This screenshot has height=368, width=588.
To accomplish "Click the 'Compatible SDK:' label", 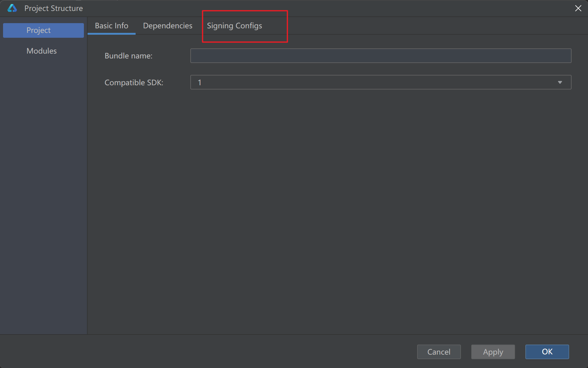I will click(x=134, y=83).
